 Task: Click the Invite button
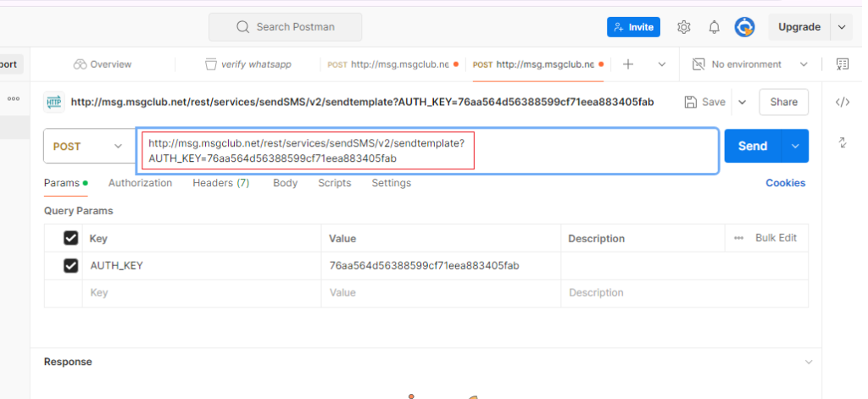pyautogui.click(x=633, y=27)
